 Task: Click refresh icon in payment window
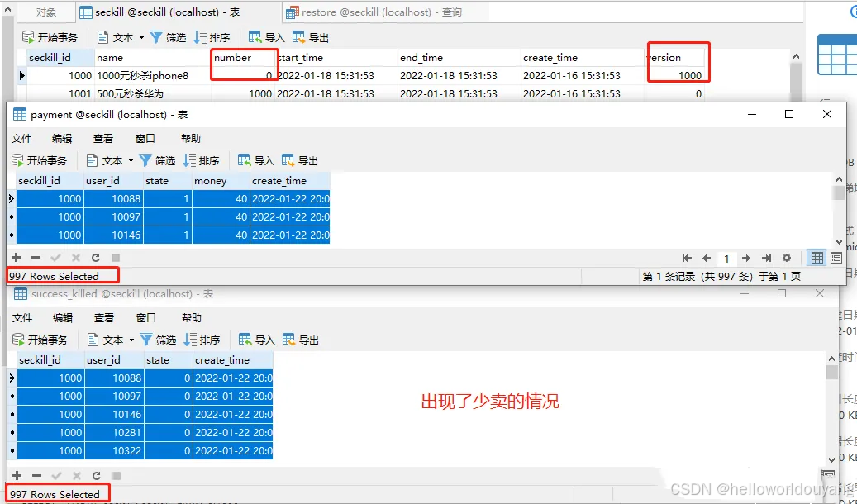click(x=96, y=258)
